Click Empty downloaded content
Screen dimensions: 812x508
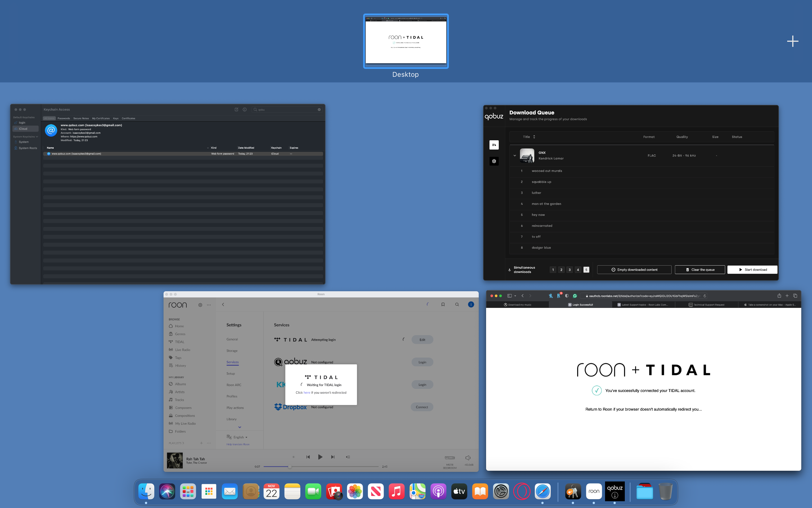(x=634, y=270)
